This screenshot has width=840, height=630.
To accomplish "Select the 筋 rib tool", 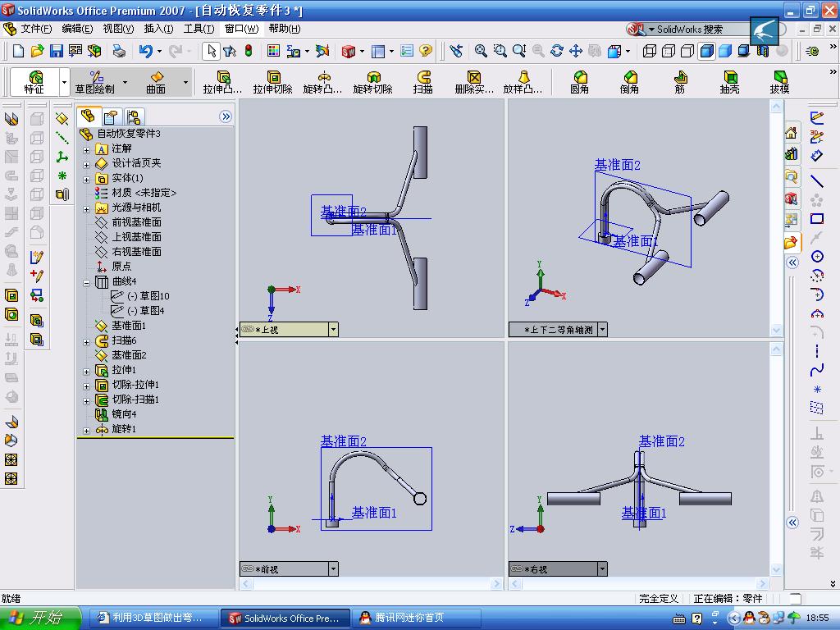I will (680, 83).
